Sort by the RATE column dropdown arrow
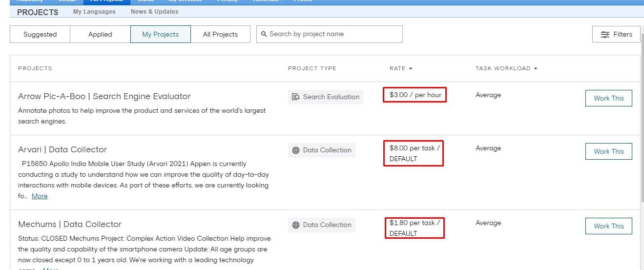The image size is (644, 270). point(411,69)
